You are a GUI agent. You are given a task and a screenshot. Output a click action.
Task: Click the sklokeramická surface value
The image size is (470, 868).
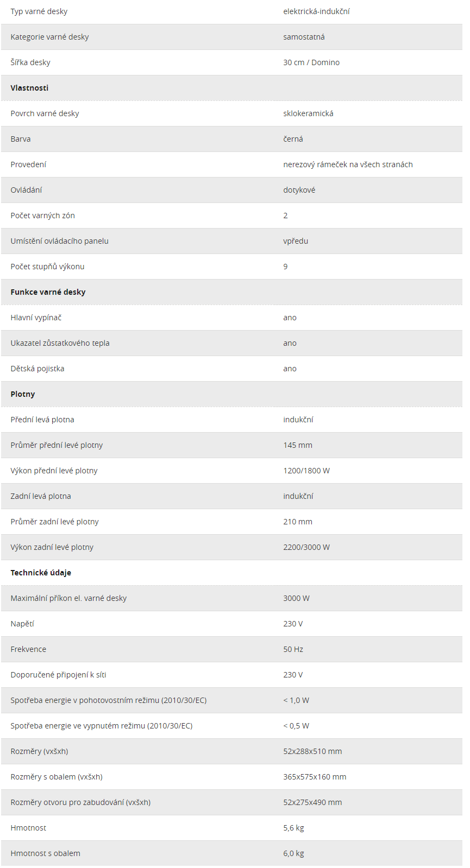point(308,113)
